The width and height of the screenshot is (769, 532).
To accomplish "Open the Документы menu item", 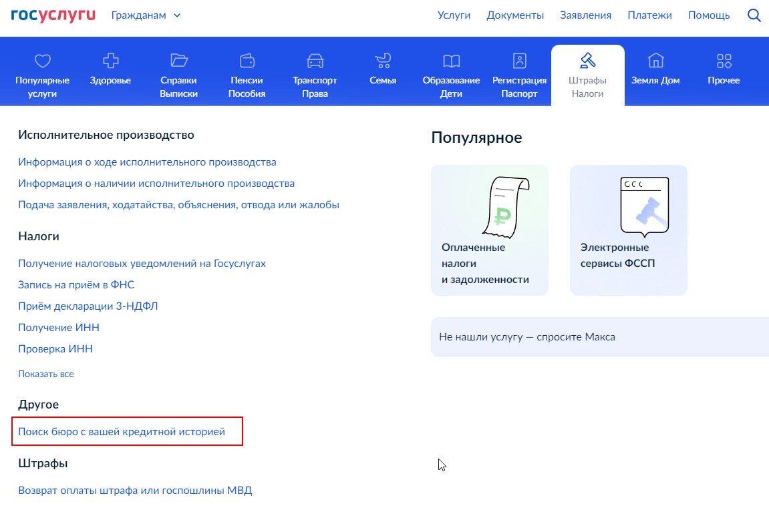I will tap(515, 15).
